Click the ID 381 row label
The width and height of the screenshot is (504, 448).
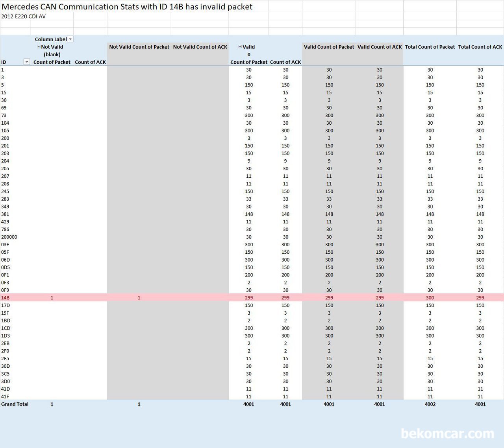5,214
